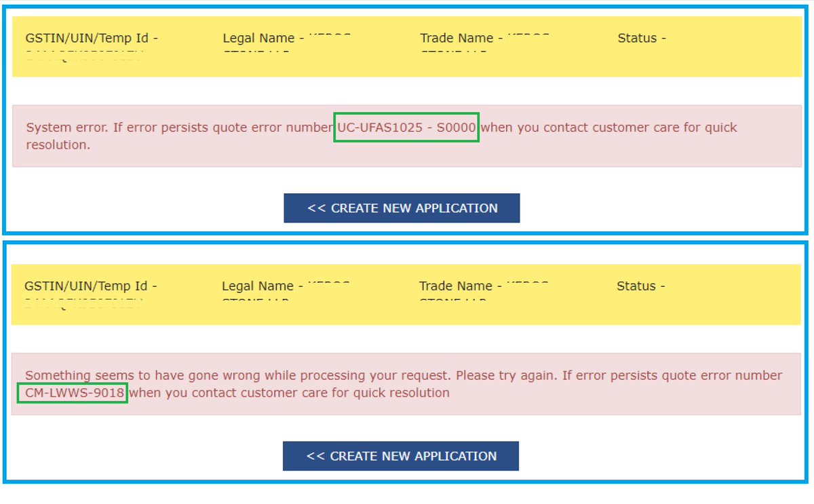Select the error code UC-UFAS1025 - S0000
814x504 pixels.
pos(407,128)
